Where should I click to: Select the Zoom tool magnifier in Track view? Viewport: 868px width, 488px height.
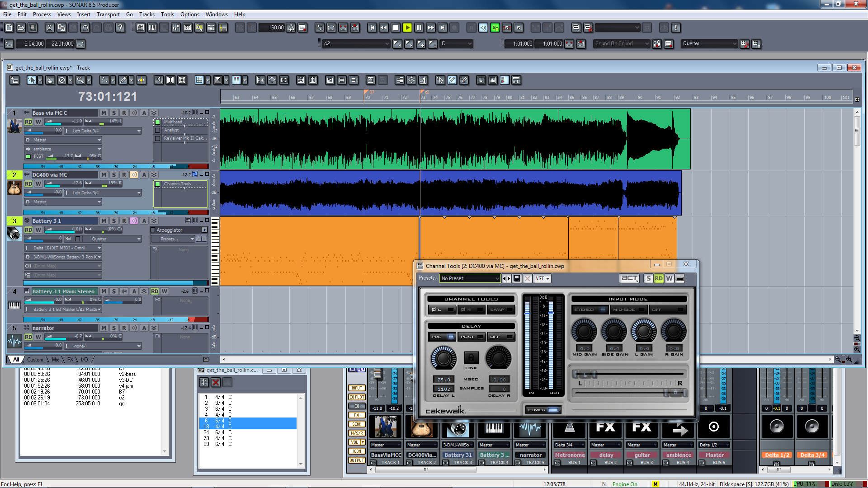click(x=80, y=80)
